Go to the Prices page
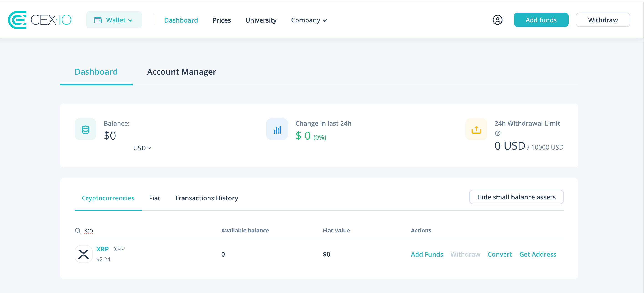Viewport: 644px width, 293px height. tap(221, 20)
